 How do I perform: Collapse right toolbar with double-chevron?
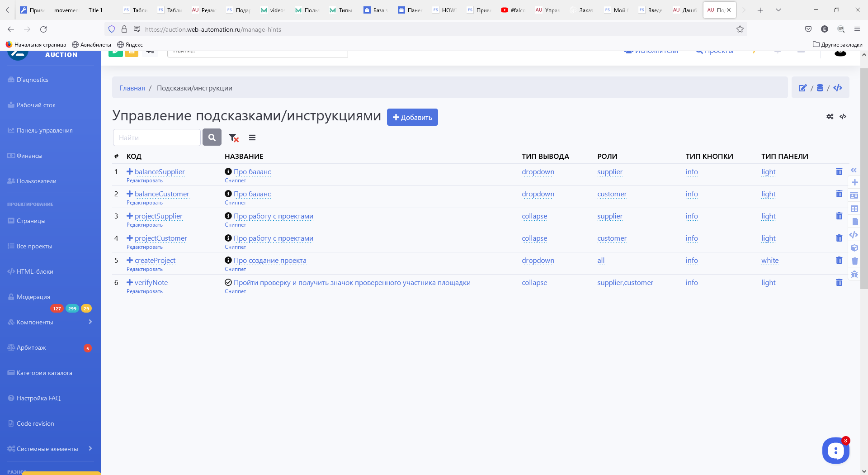(x=854, y=171)
